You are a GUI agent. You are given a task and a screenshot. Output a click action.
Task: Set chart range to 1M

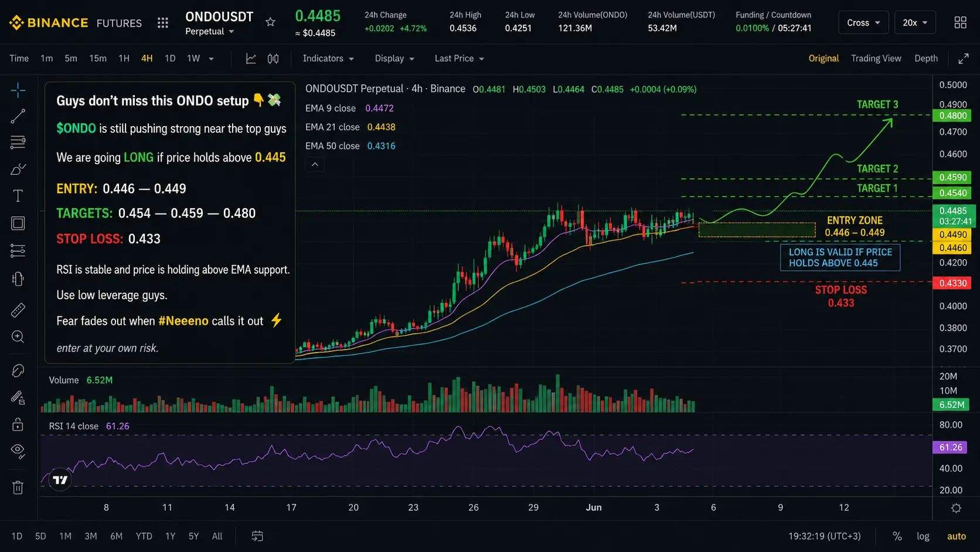pos(65,536)
